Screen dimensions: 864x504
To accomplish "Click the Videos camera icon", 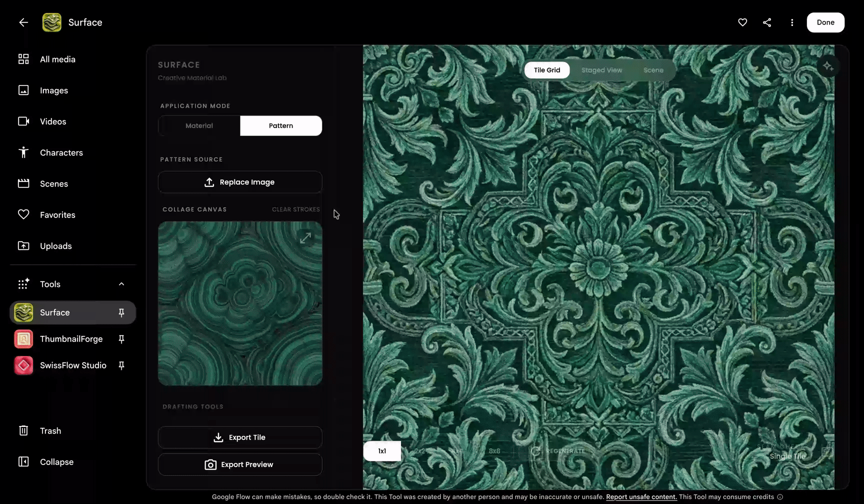I will click(23, 121).
